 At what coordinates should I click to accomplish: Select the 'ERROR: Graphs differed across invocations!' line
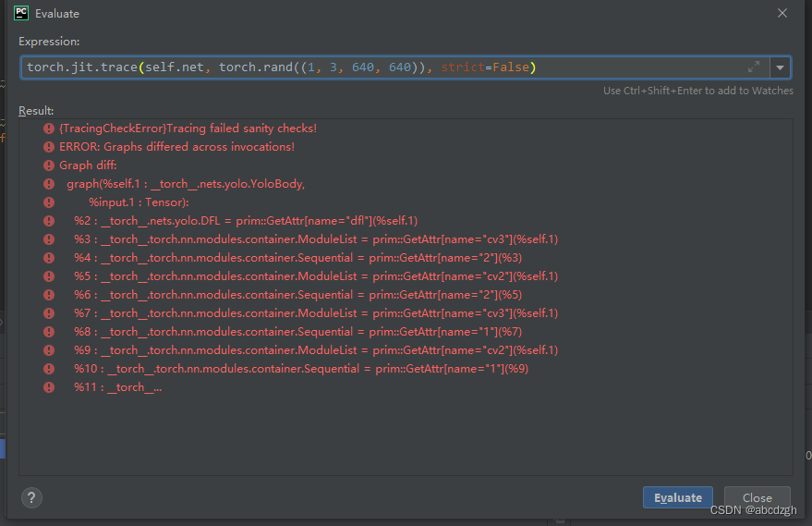pos(176,147)
